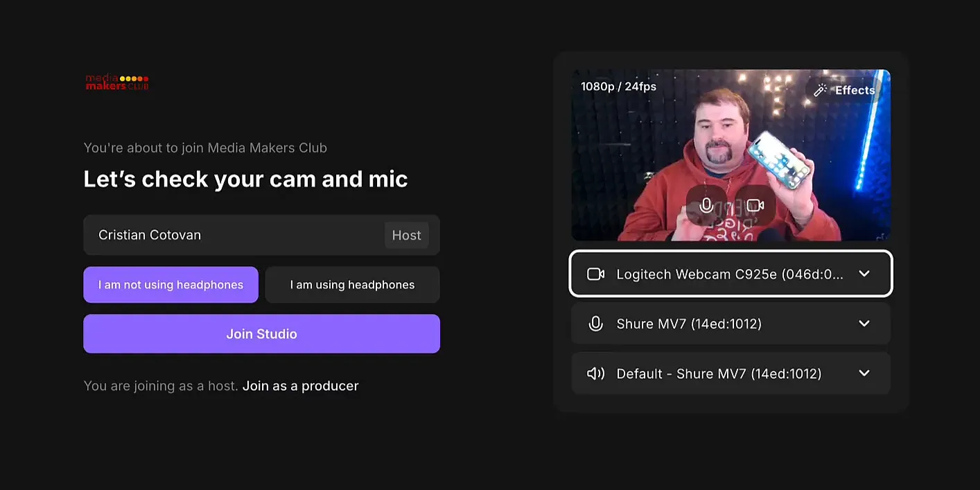The height and width of the screenshot is (490, 980).
Task: Click the Media Makers Club logo
Action: click(x=117, y=82)
